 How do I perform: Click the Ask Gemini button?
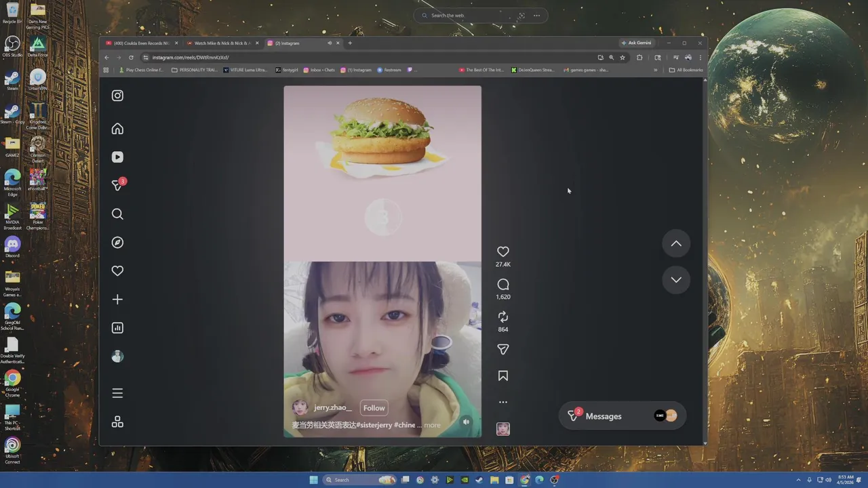pyautogui.click(x=637, y=43)
